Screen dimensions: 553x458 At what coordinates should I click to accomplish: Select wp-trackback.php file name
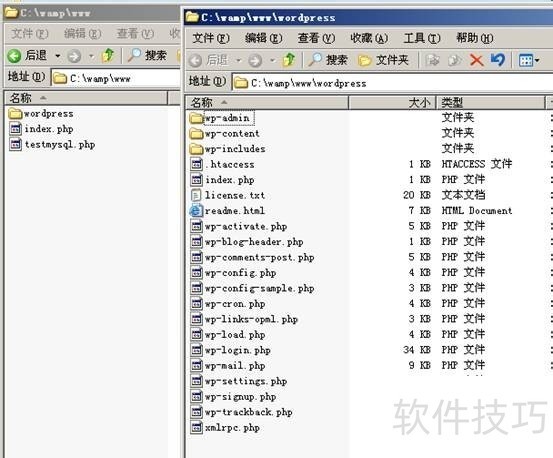click(249, 412)
